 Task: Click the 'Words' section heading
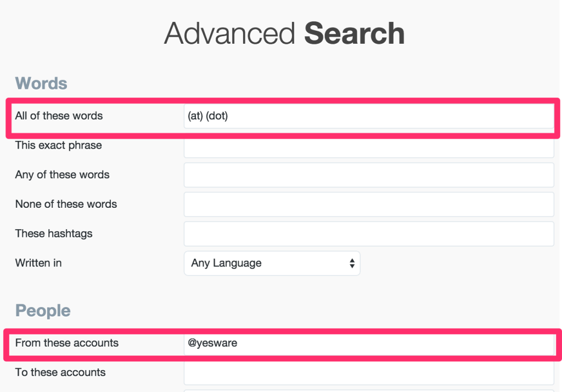tap(41, 83)
